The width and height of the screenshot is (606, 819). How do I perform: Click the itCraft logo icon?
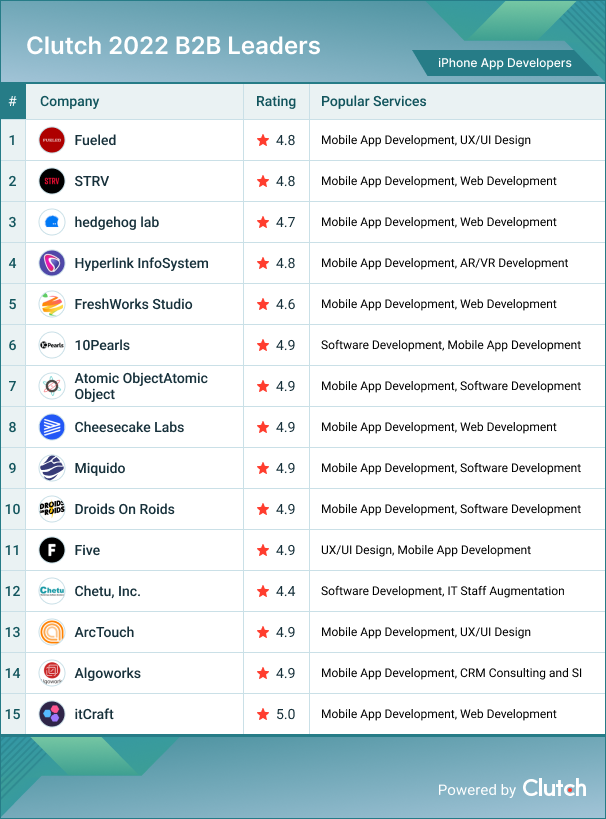[x=52, y=714]
